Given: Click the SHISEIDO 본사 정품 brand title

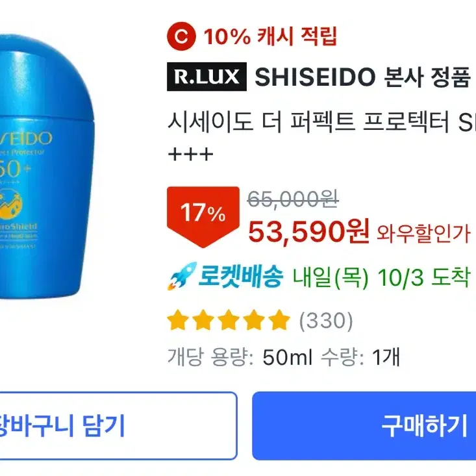Looking at the screenshot, I should click(362, 77).
